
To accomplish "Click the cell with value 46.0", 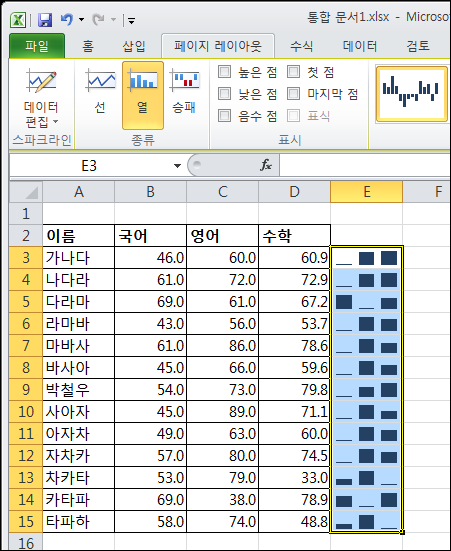I will point(150,258).
